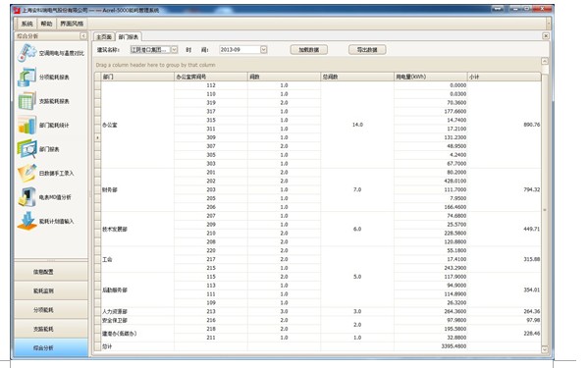
Task: Click room number 220 cell
Action: (x=211, y=250)
